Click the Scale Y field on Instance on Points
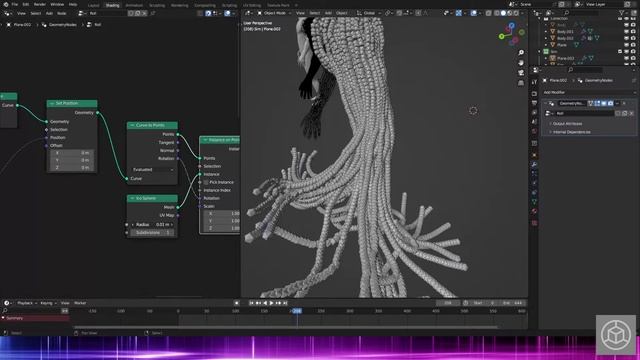This screenshot has width=640, height=360. [x=221, y=221]
